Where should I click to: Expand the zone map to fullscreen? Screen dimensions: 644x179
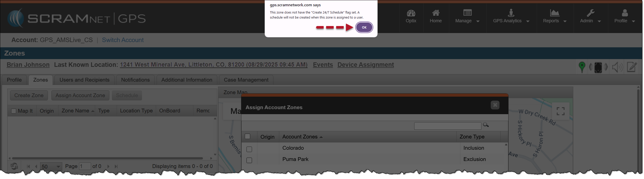coord(560,111)
